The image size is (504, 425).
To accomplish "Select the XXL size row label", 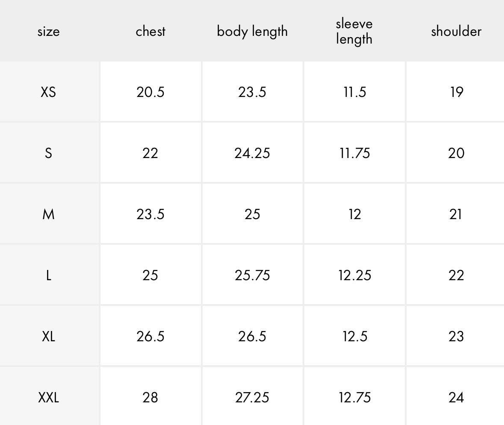I will [x=48, y=398].
